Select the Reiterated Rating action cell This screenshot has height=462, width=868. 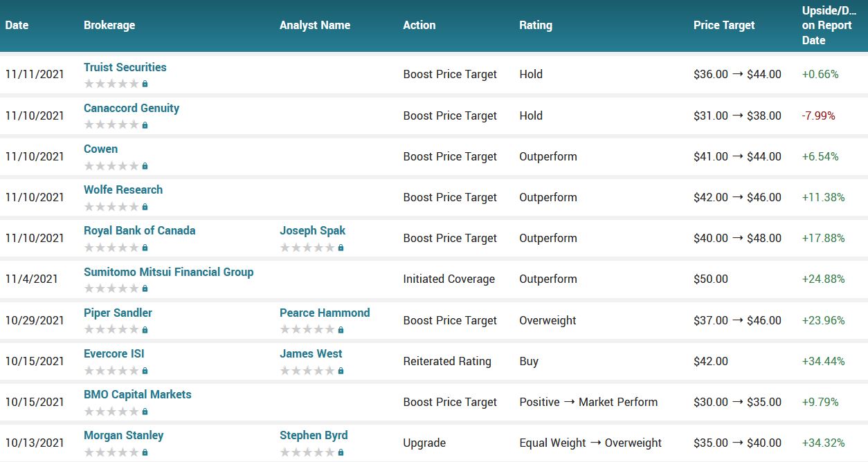(x=447, y=361)
